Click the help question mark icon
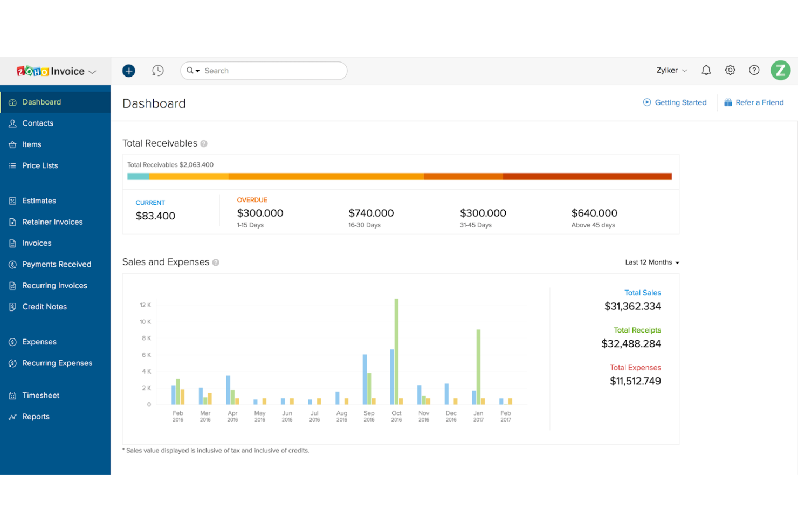 (x=754, y=70)
